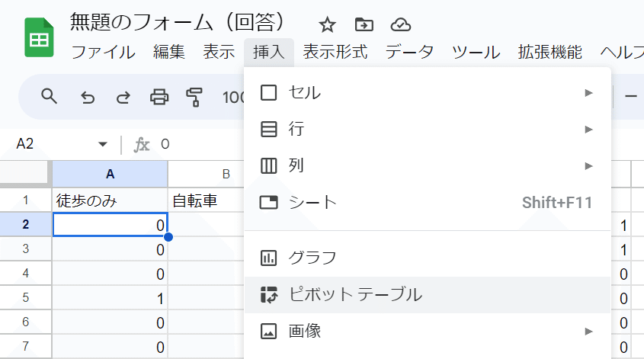Undo the last action
This screenshot has width=644, height=359.
tap(88, 97)
